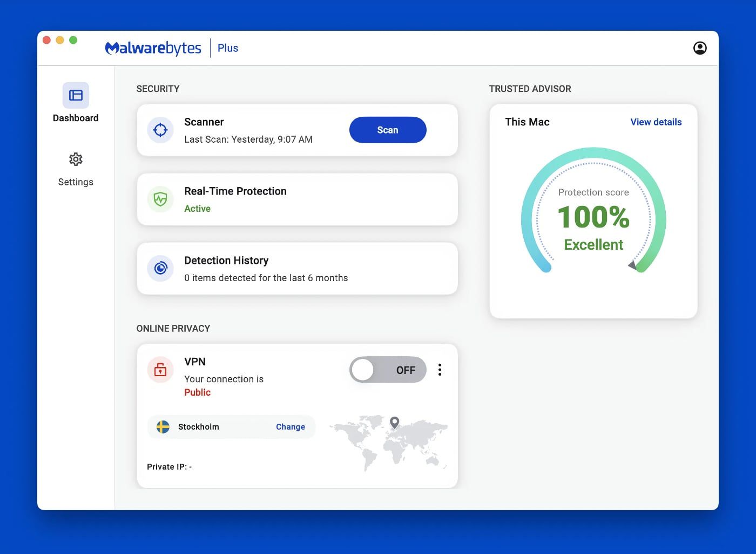The width and height of the screenshot is (756, 554).
Task: Click the 'Stockholm' location name
Action: coord(199,427)
